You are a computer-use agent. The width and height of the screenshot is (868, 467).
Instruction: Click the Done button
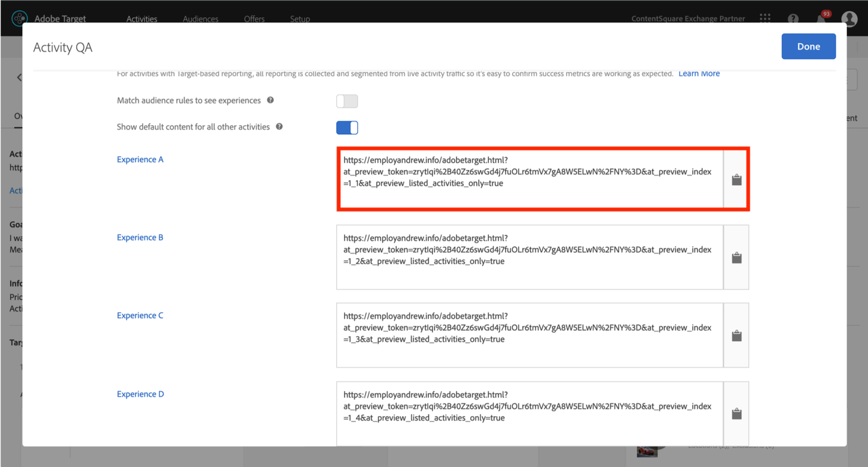point(808,46)
